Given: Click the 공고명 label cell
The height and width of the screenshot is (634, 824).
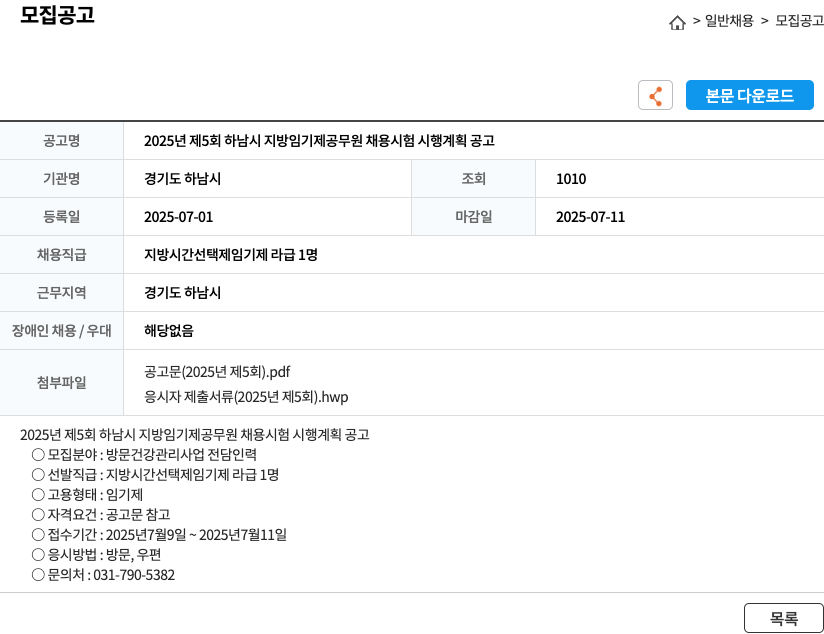Looking at the screenshot, I should (x=61, y=141).
